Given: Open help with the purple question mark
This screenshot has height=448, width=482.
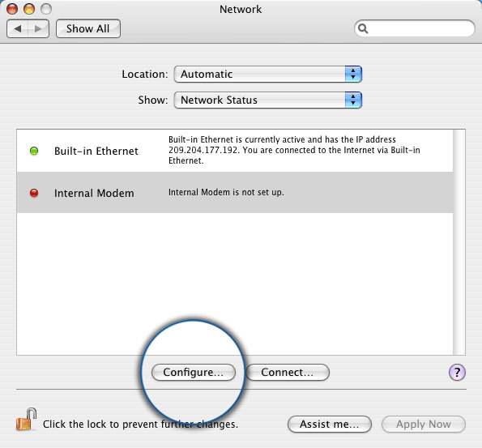Looking at the screenshot, I should (457, 373).
